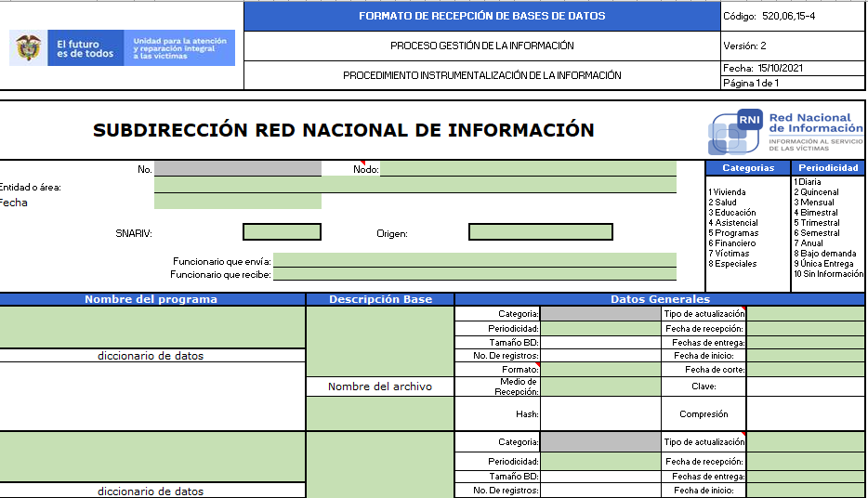Select first Fechas de entrega value cell

806,343
